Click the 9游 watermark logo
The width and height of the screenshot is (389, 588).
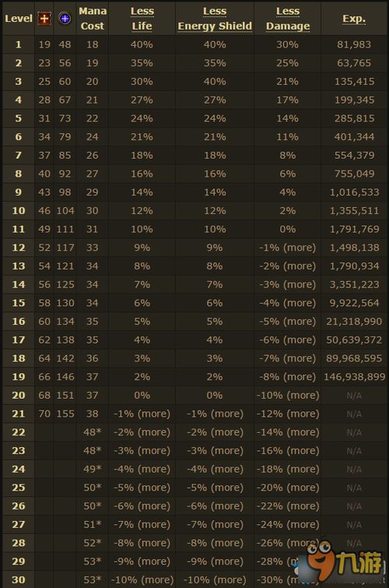[x=343, y=559]
